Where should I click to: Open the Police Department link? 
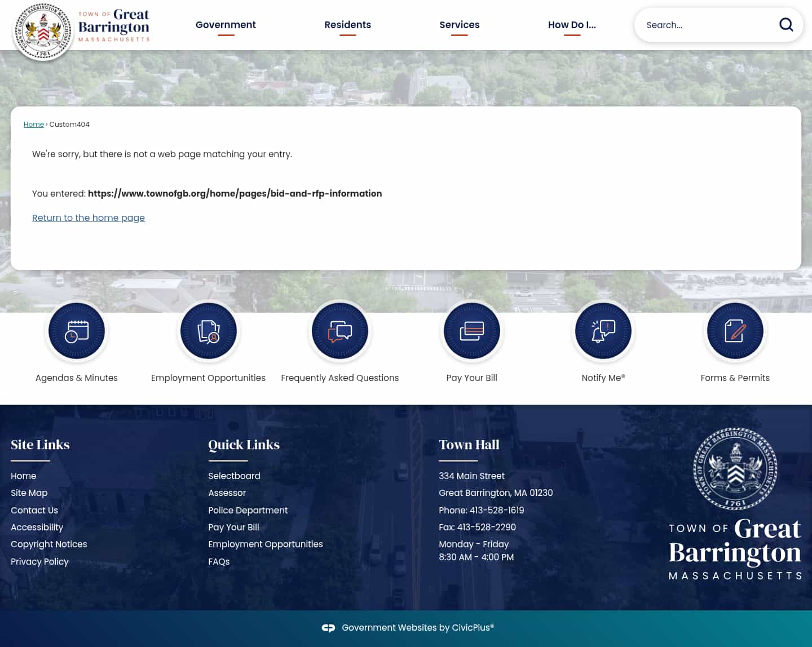click(x=248, y=510)
